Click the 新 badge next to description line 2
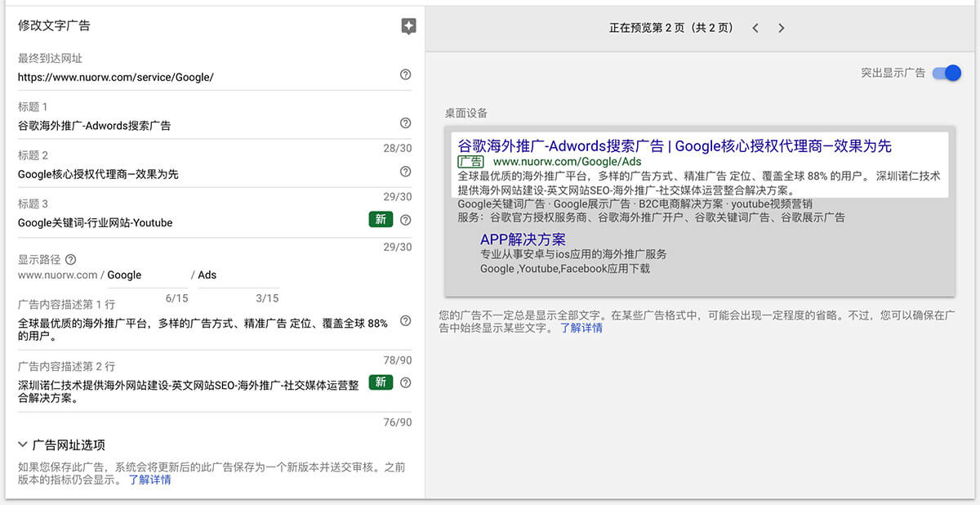The width and height of the screenshot is (980, 505). [381, 382]
